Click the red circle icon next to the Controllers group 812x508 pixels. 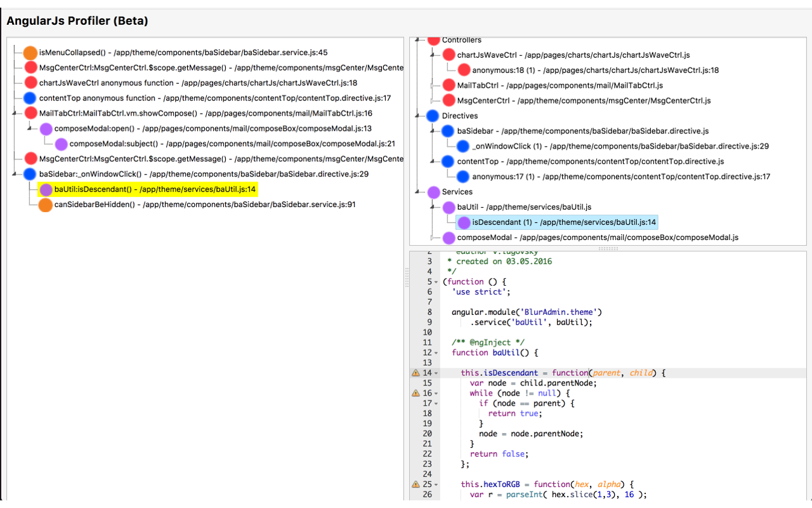pyautogui.click(x=433, y=39)
